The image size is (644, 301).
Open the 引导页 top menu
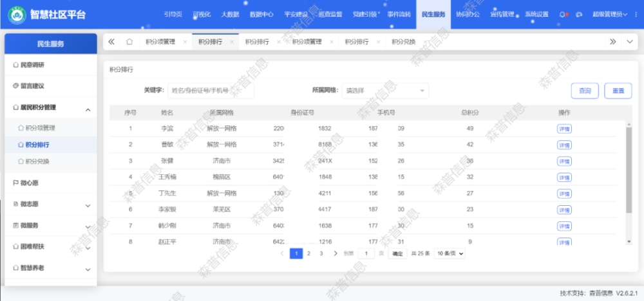click(173, 14)
